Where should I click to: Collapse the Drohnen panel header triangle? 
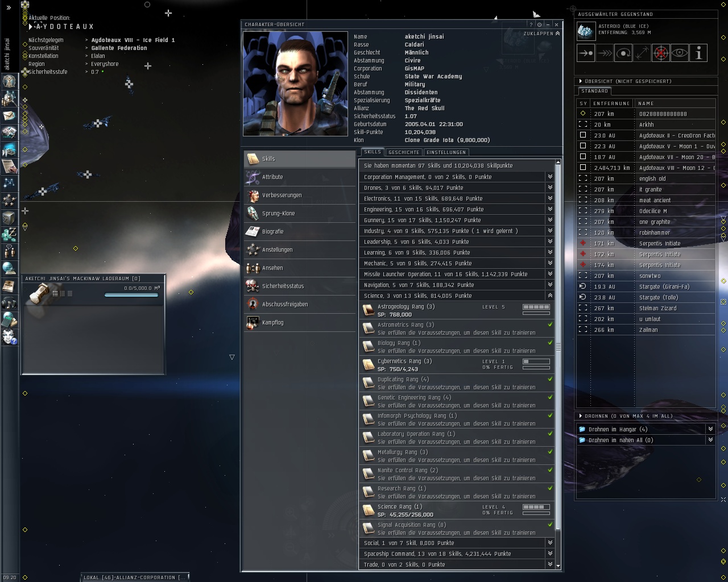580,416
